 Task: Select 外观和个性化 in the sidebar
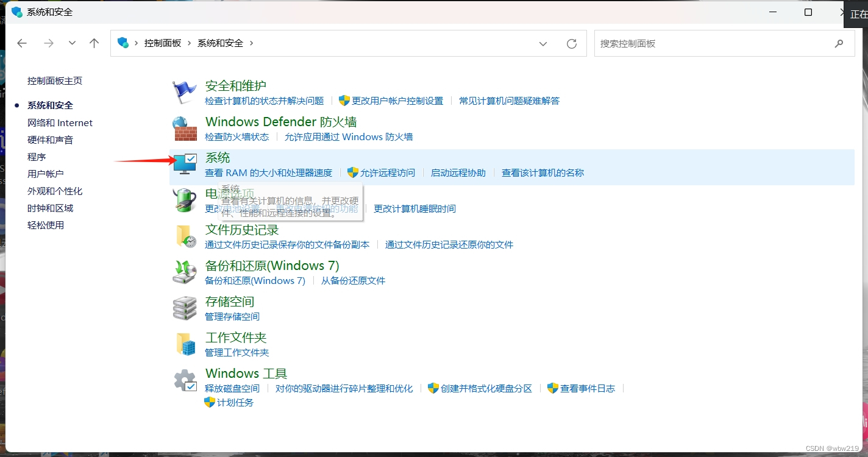click(x=55, y=191)
